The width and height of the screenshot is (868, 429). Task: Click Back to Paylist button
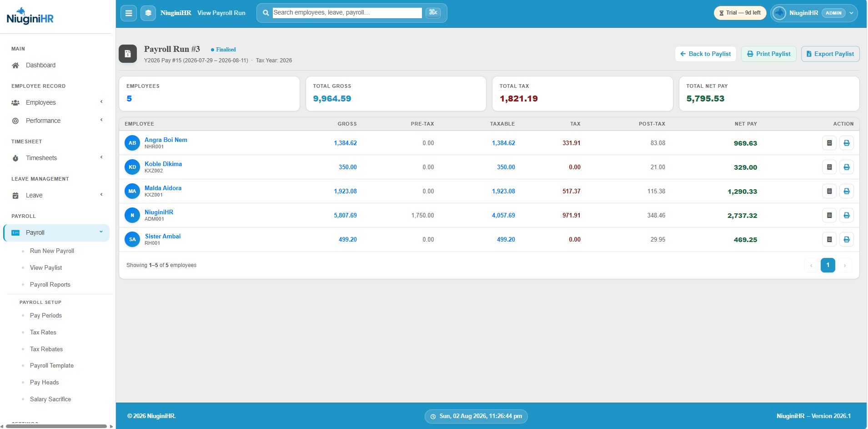coord(705,54)
